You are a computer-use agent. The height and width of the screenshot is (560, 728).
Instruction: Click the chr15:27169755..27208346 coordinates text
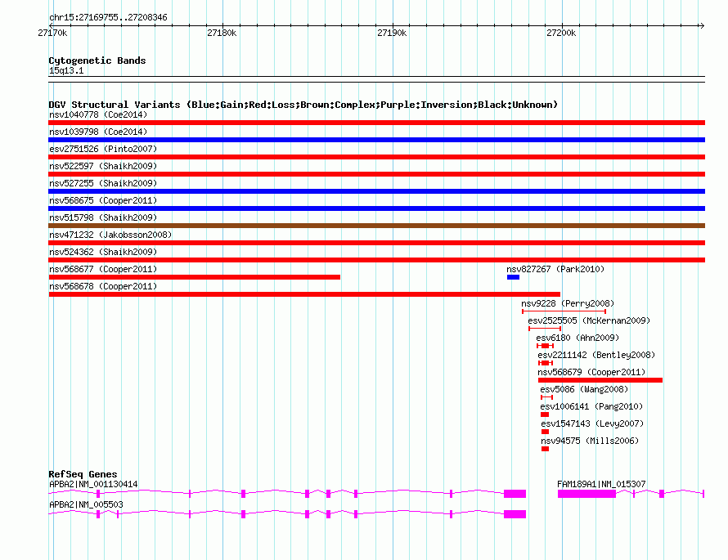(x=108, y=18)
